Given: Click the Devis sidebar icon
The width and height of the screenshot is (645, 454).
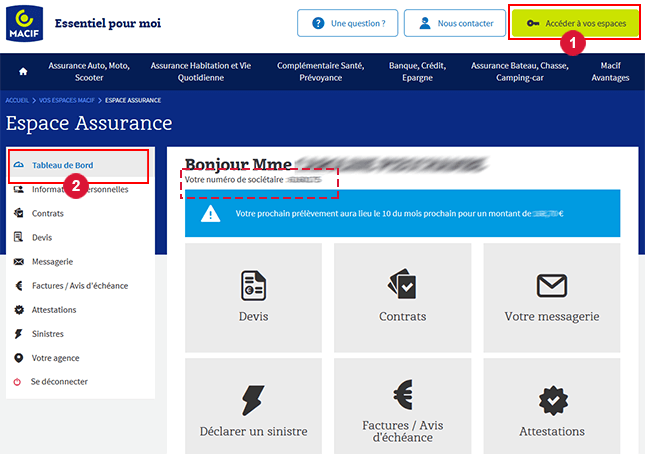Looking at the screenshot, I should coord(19,237).
